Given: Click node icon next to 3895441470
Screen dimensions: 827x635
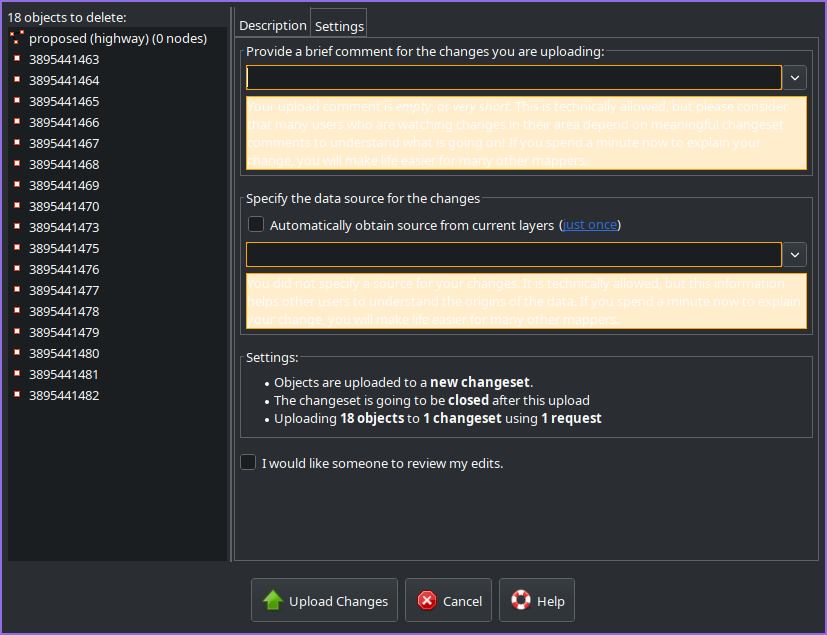Looking at the screenshot, I should (x=17, y=206).
